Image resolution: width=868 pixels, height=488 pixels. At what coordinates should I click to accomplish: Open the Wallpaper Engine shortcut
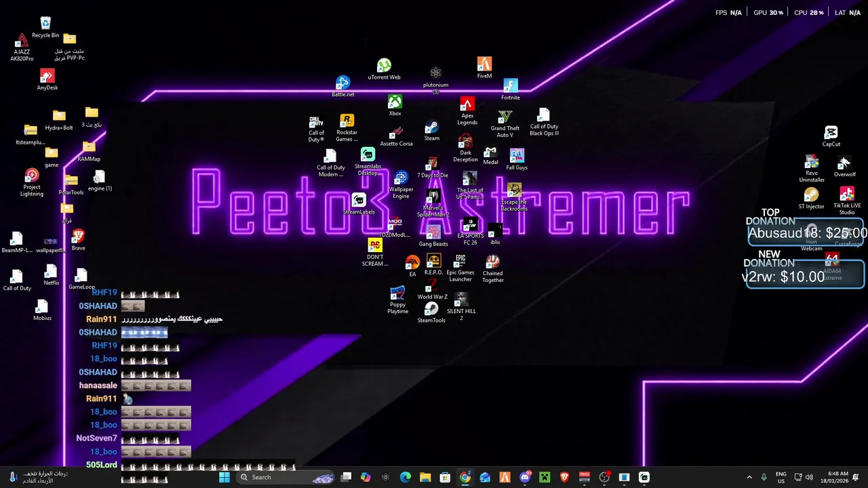click(401, 185)
